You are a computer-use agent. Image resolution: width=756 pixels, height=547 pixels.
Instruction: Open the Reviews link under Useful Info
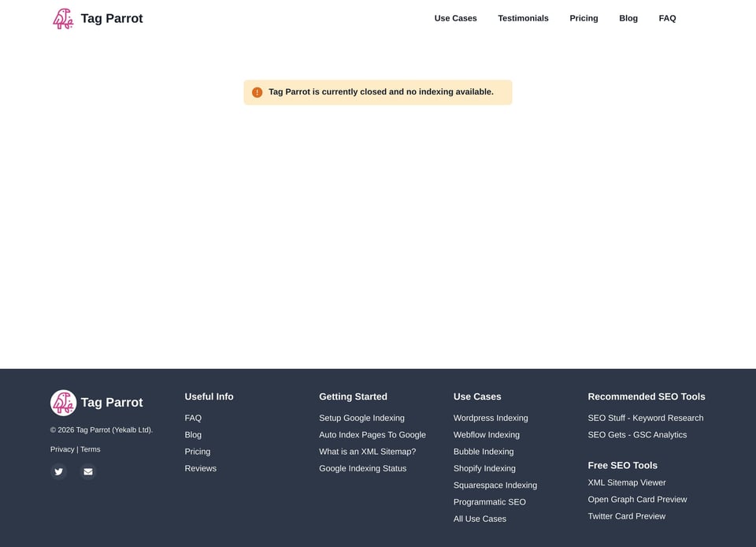pyautogui.click(x=201, y=468)
